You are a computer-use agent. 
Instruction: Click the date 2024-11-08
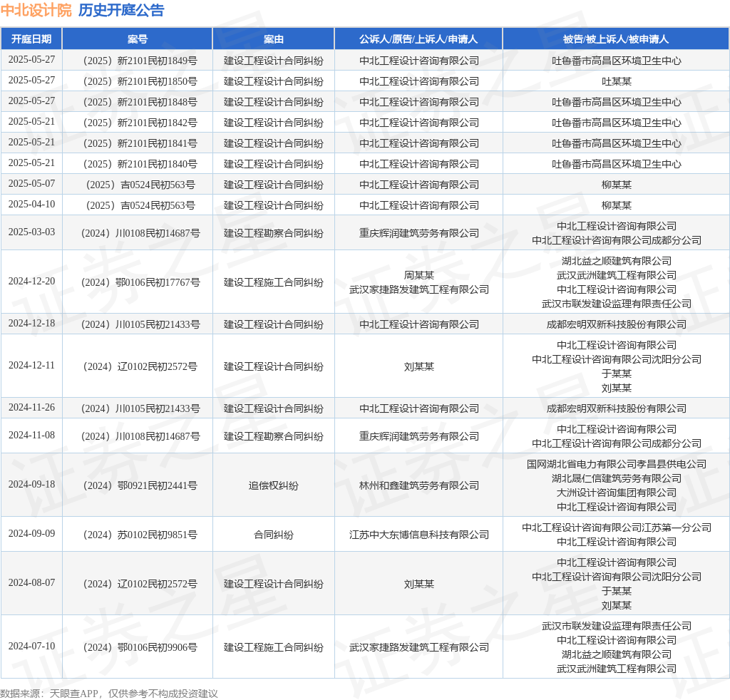pos(31,435)
